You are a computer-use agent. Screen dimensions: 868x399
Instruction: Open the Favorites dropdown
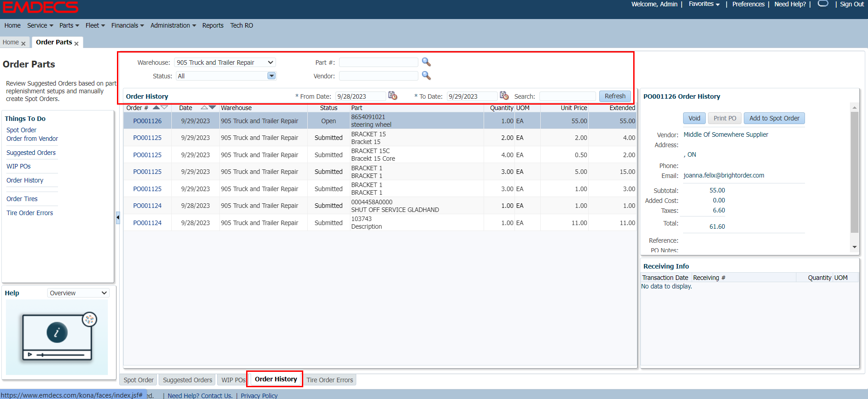704,4
